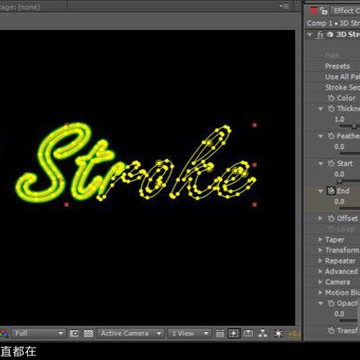Click the Thickness value 1.0
Screen dimensions: 360x360
click(x=339, y=119)
